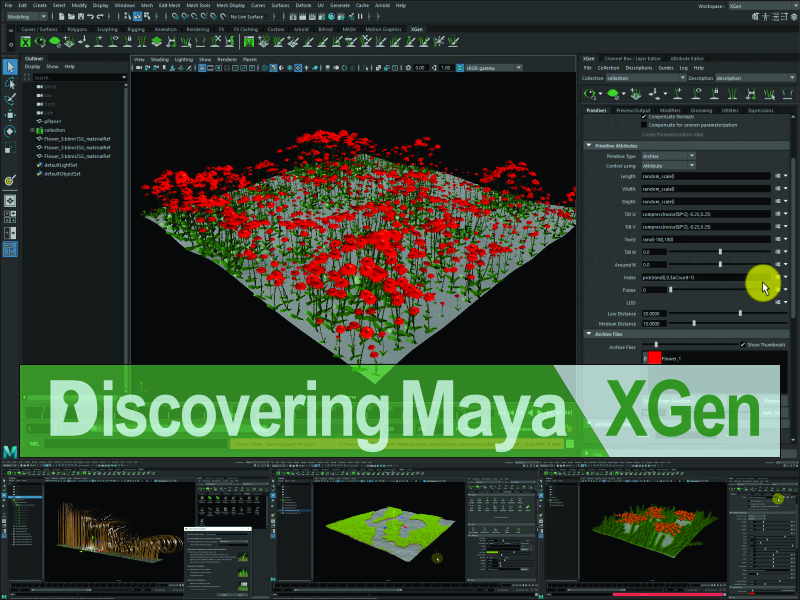Open the Modeling menu set dropdown

(x=27, y=16)
